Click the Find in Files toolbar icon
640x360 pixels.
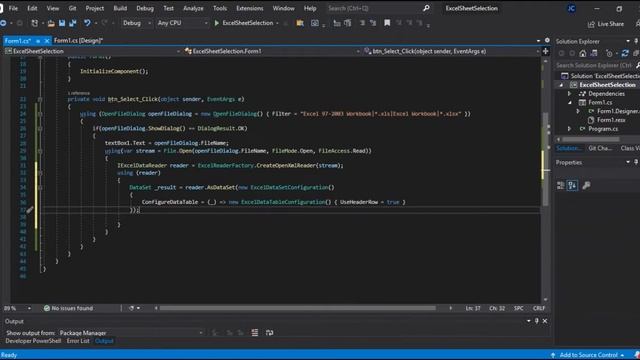[x=300, y=23]
